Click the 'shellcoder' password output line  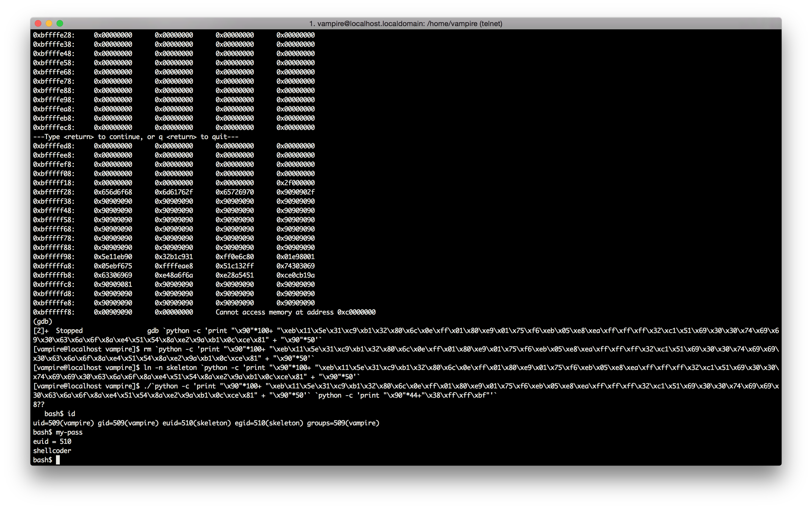point(52,450)
